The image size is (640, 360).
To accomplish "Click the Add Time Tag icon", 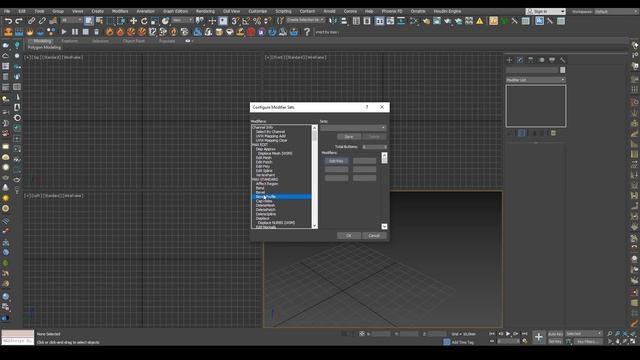I will pyautogui.click(x=447, y=342).
